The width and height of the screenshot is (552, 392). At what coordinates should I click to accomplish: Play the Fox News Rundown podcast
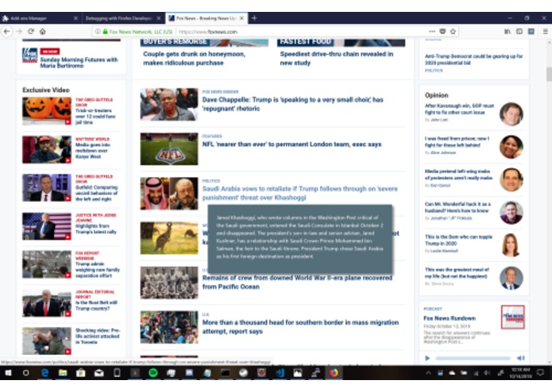427,358
